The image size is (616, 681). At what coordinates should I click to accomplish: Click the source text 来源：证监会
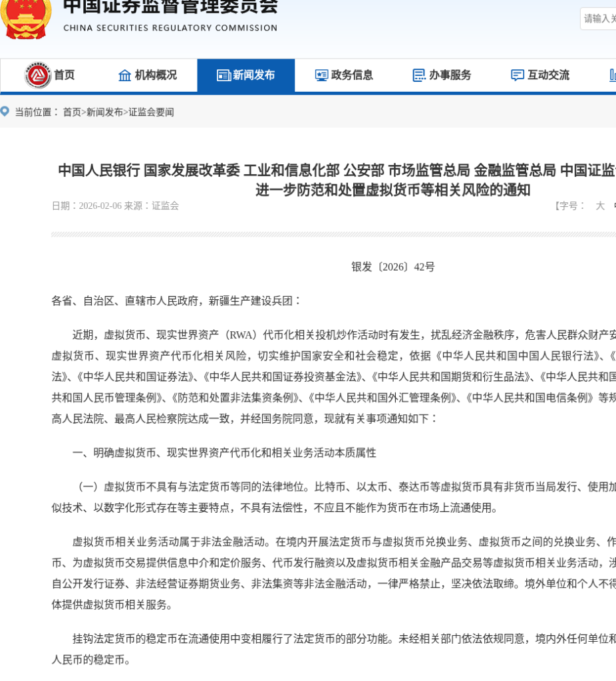pos(152,206)
